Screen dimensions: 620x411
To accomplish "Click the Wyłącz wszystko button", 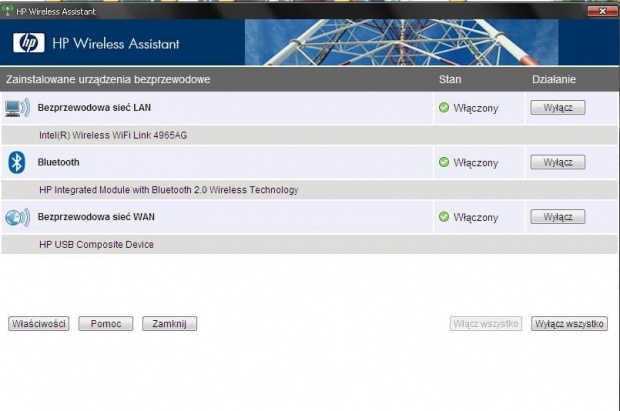I will click(569, 324).
